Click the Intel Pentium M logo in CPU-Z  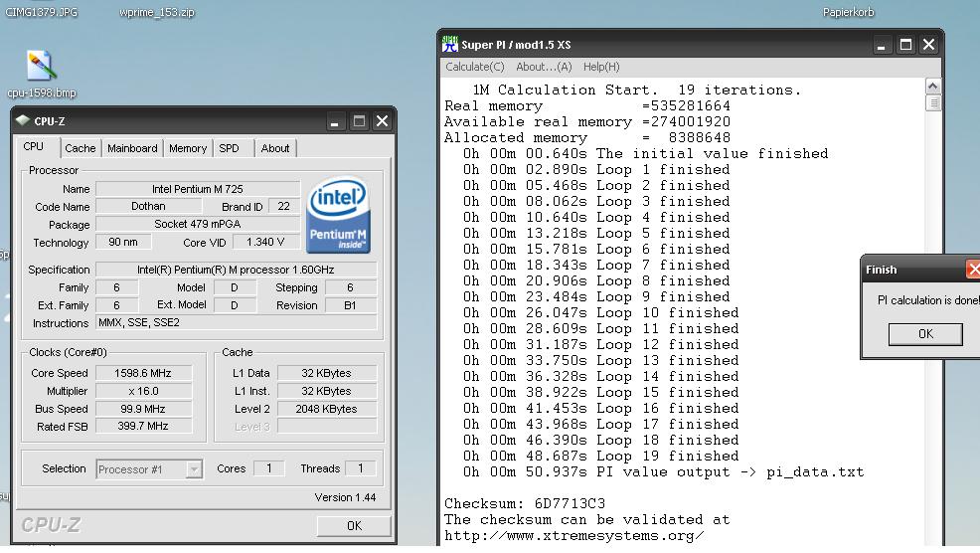coord(338,215)
